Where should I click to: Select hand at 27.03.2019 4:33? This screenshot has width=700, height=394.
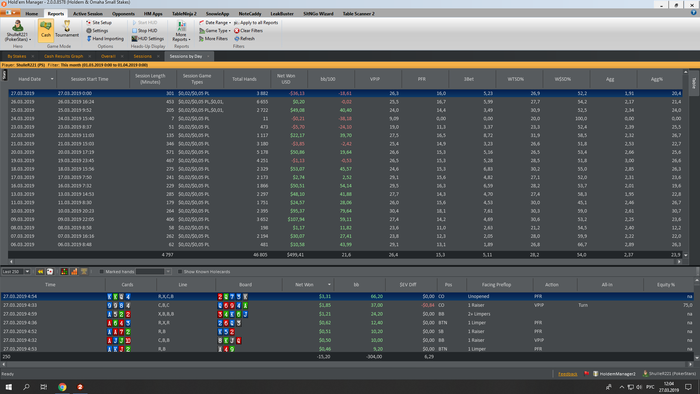click(347, 305)
